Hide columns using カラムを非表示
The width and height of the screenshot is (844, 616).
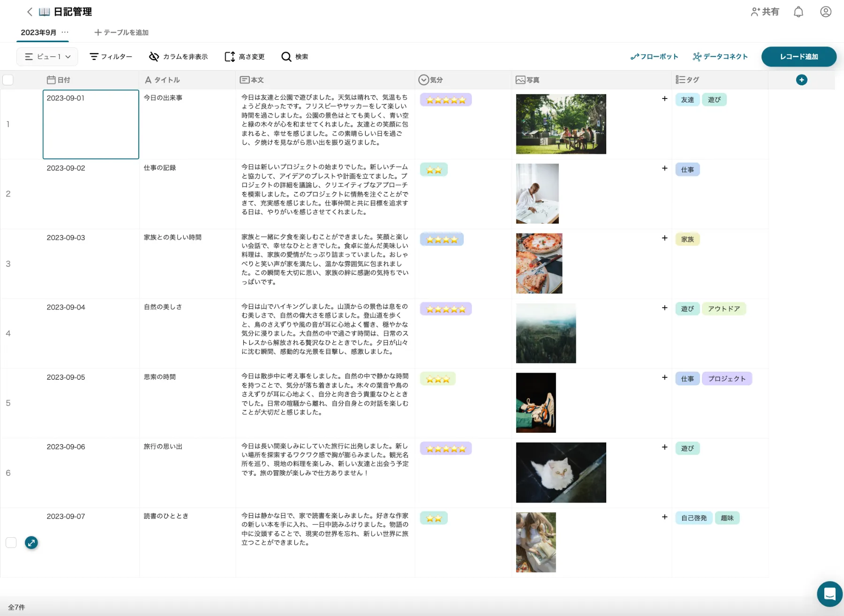(154, 57)
